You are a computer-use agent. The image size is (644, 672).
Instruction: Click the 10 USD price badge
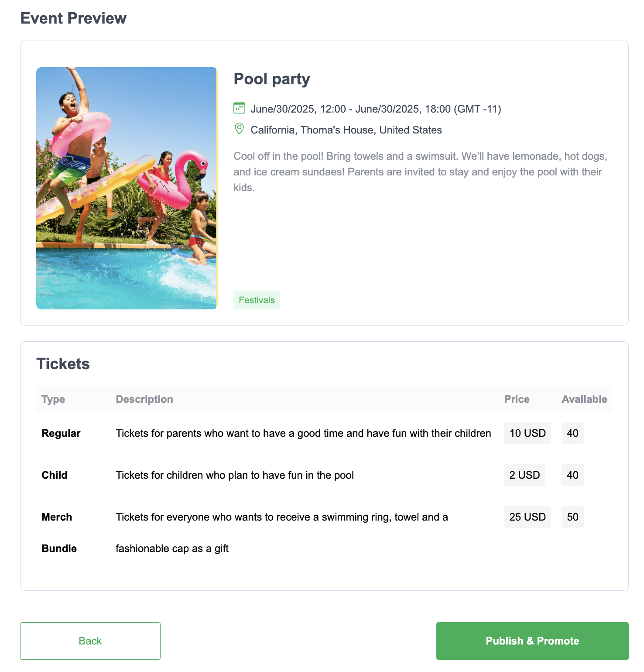[x=528, y=433]
